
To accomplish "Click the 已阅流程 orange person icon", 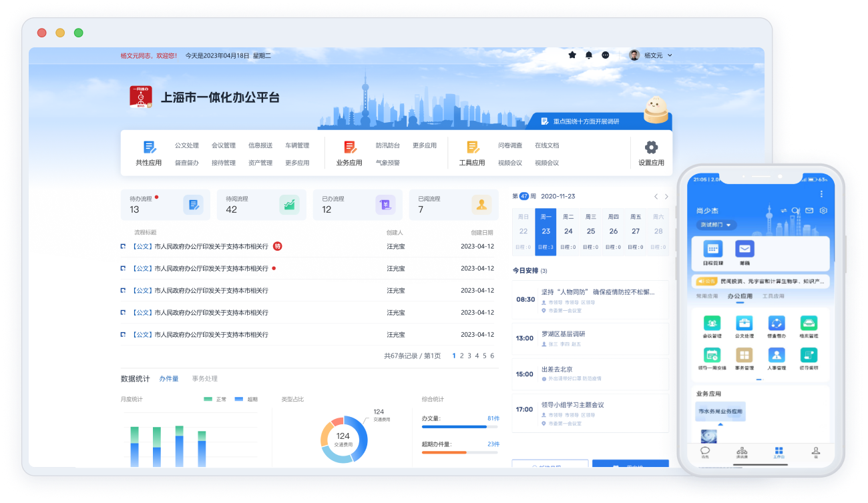I will 482,204.
